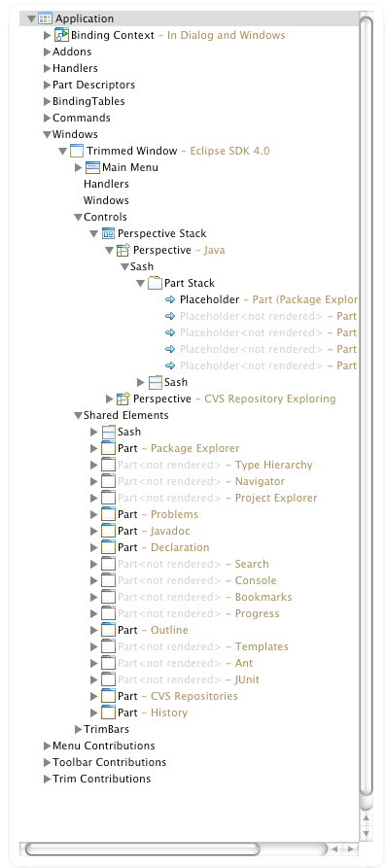Expand the TrimBars node
The image size is (386, 868).
click(78, 730)
